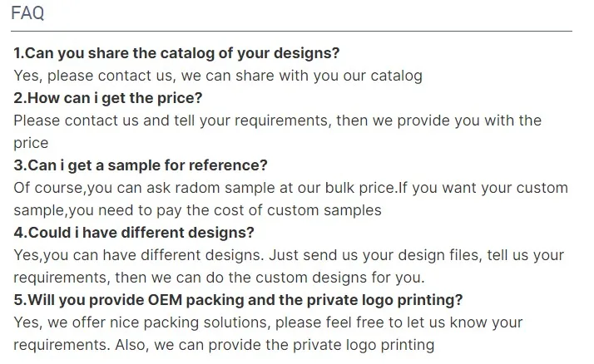
Task: Click the line about paying custom sample cost
Action: point(197,210)
